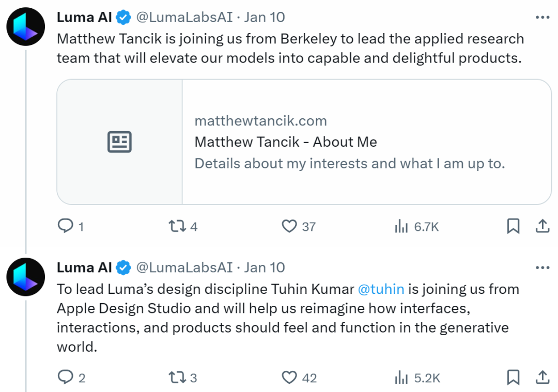Bookmark the Matthew Tancik tweet
This screenshot has height=392, width=558.
pos(513,226)
